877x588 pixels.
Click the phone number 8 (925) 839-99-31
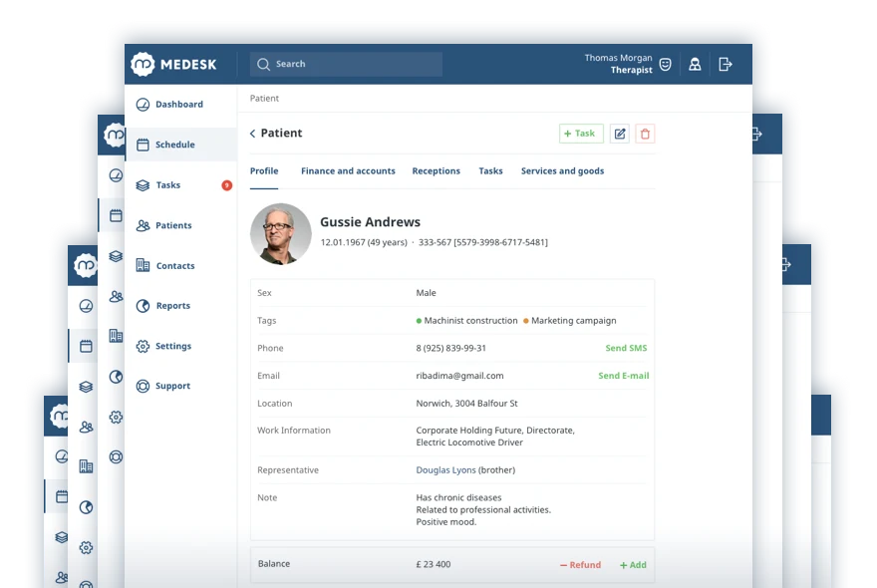pyautogui.click(x=450, y=348)
